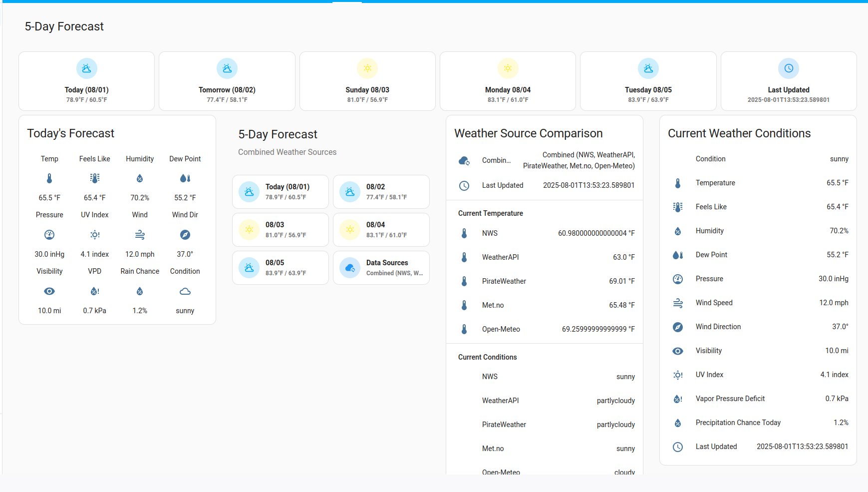Click the Dew Point 55.2 °F row

(x=758, y=255)
